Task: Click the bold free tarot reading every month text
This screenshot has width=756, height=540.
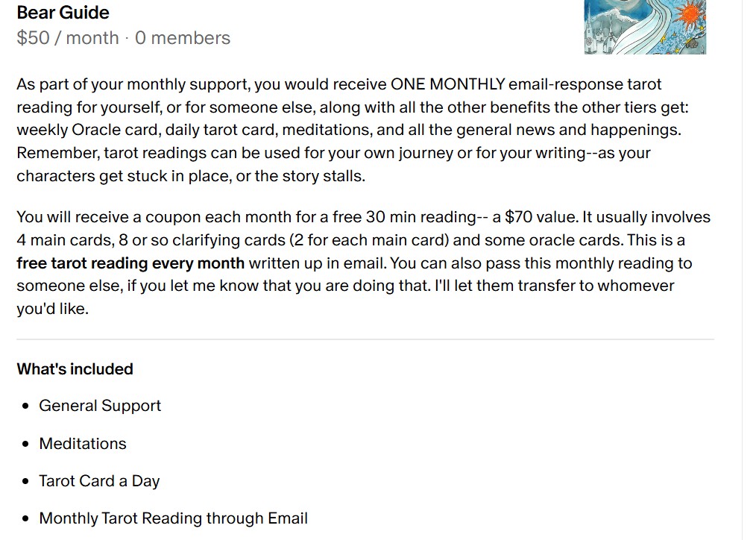Action: tap(130, 263)
